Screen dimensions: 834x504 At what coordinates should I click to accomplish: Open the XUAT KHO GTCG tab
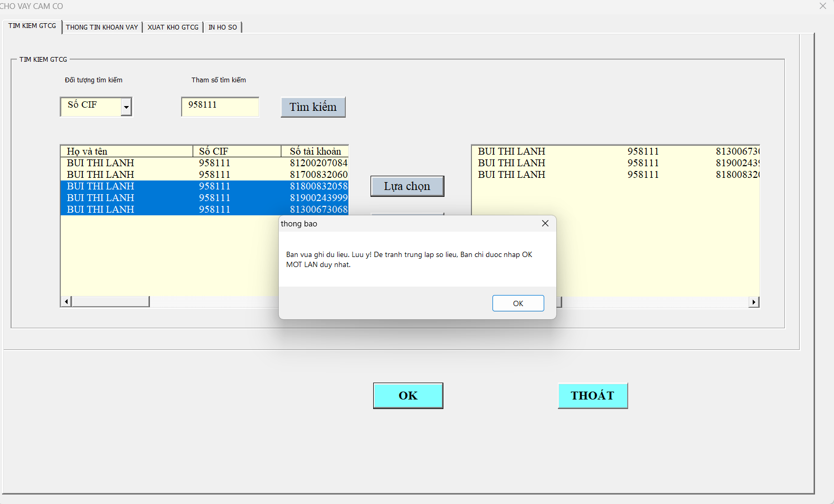pyautogui.click(x=173, y=27)
